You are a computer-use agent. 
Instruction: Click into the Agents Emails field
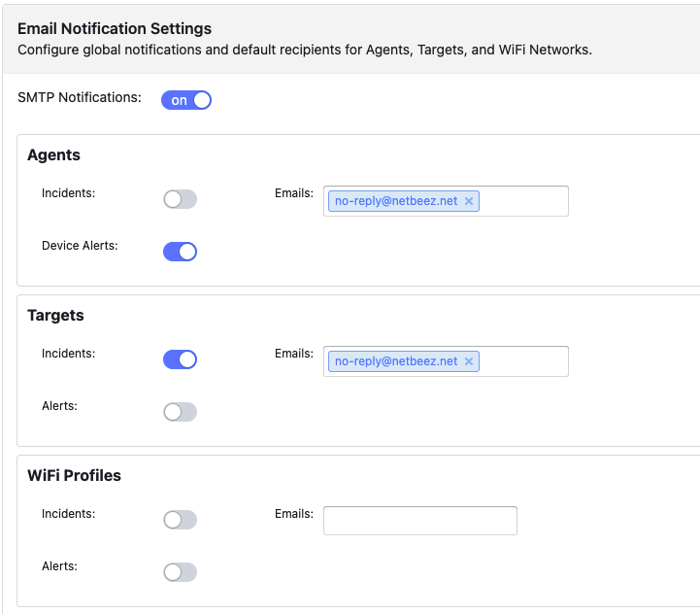pos(523,201)
